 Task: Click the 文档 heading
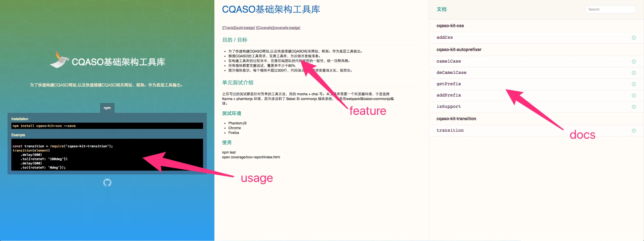(x=441, y=9)
